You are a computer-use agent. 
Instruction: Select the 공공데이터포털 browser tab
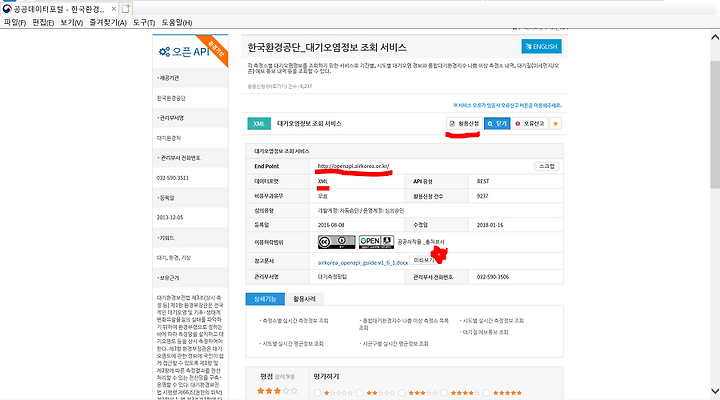[x=59, y=9]
